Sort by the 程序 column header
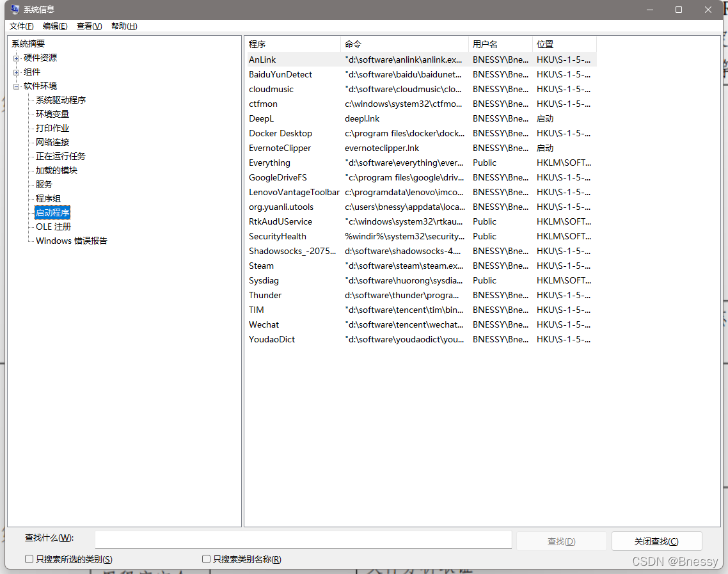 pos(292,44)
